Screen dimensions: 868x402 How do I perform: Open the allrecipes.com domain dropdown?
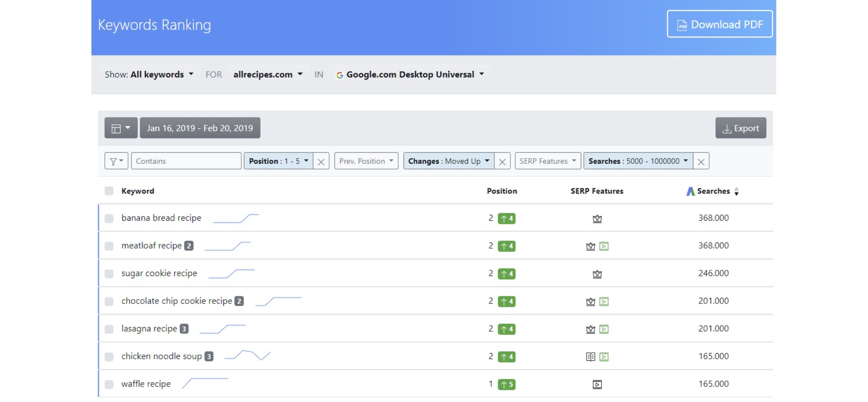[x=268, y=75]
